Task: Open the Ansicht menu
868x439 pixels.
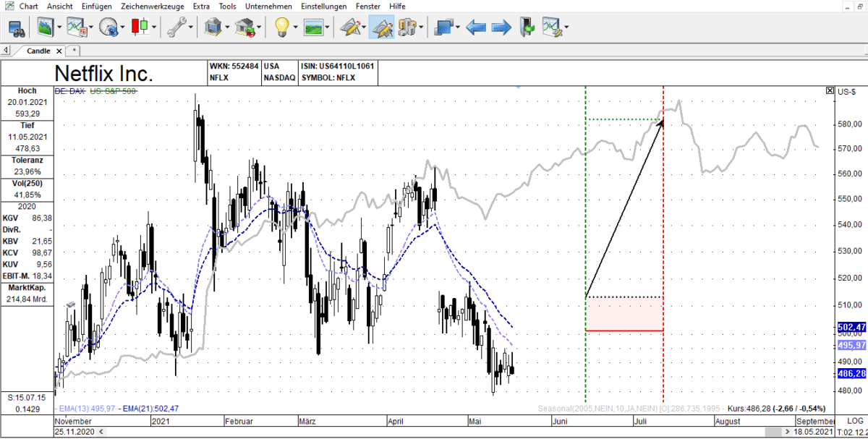Action: point(61,6)
